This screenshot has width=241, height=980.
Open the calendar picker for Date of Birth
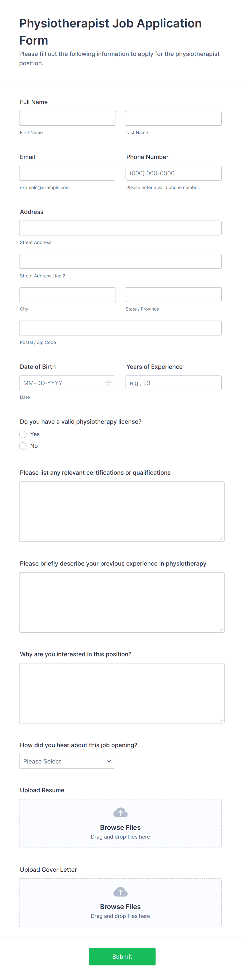tap(108, 383)
